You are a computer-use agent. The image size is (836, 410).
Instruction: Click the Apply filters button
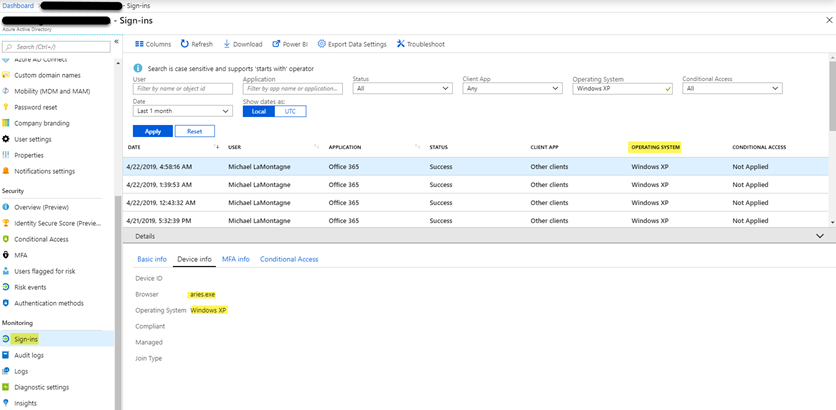point(153,131)
